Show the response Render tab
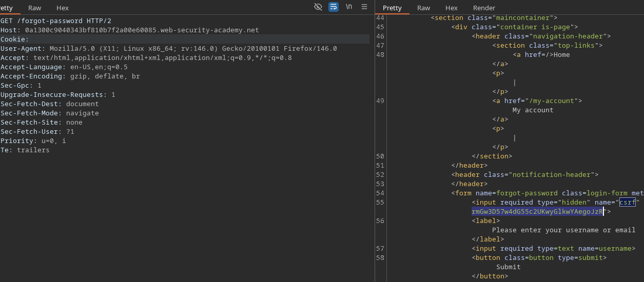This screenshot has width=644, height=282. coord(484,8)
